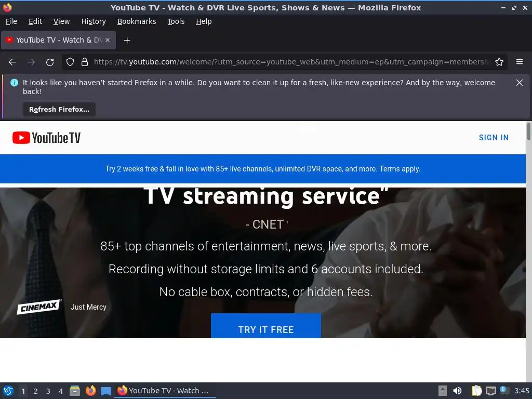Click the YouTube TV taskbar window entry
532x399 pixels.
[x=166, y=391]
